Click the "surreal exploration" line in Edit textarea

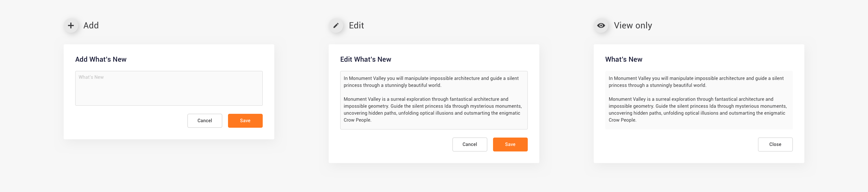426,99
